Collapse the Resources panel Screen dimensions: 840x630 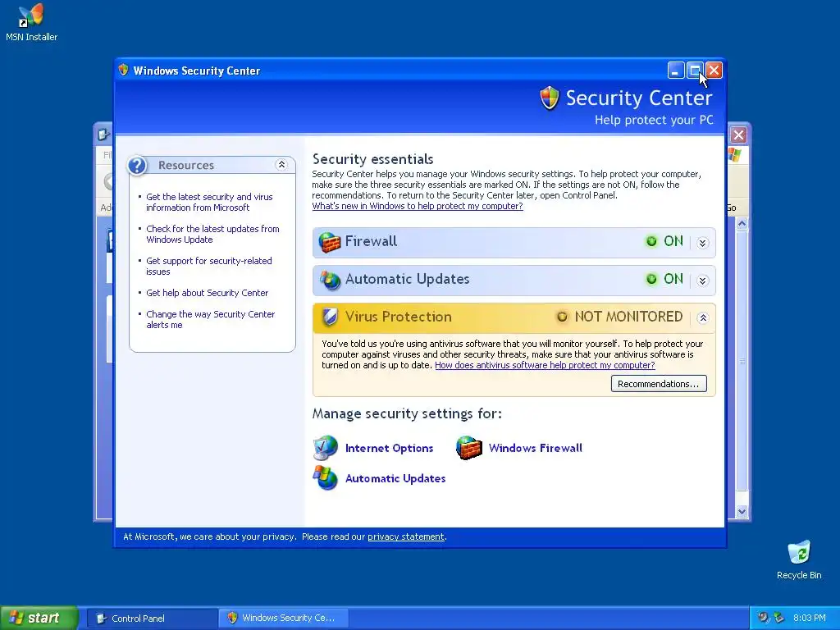pyautogui.click(x=281, y=165)
